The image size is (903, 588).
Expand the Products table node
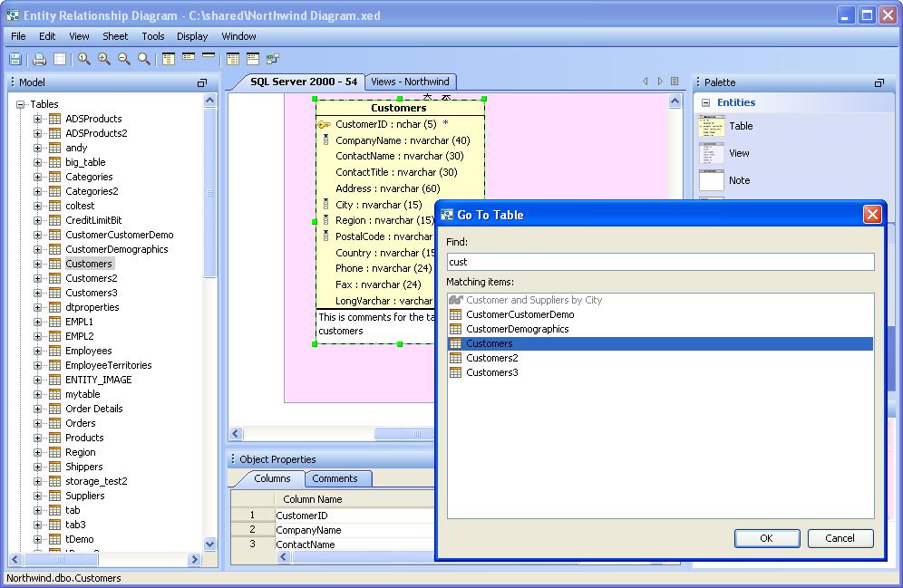click(37, 438)
